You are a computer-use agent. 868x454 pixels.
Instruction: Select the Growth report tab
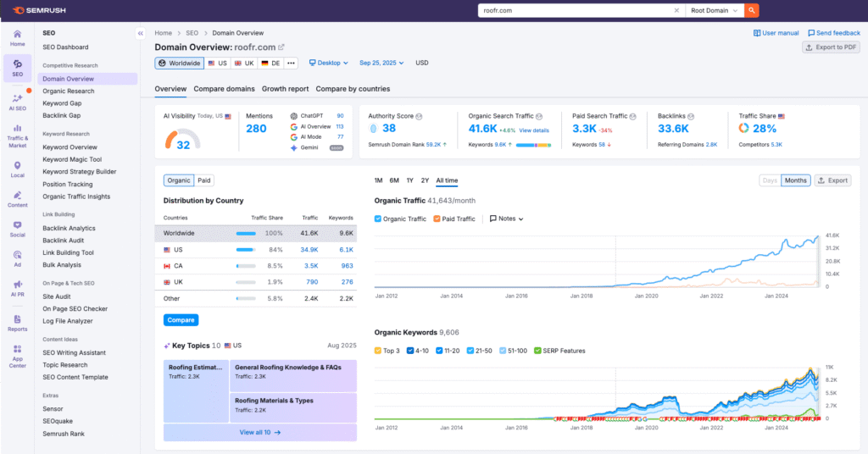tap(285, 89)
